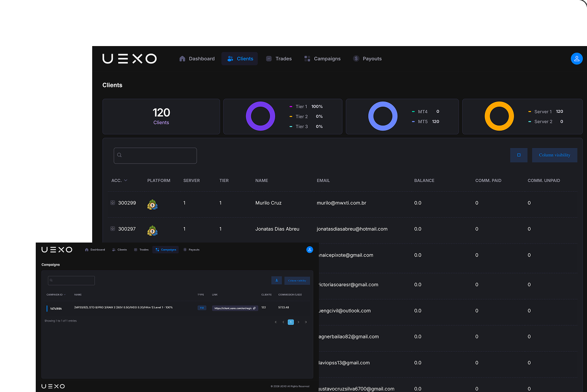Click the Clients table search field
The width and height of the screenshot is (587, 392).
pos(155,156)
